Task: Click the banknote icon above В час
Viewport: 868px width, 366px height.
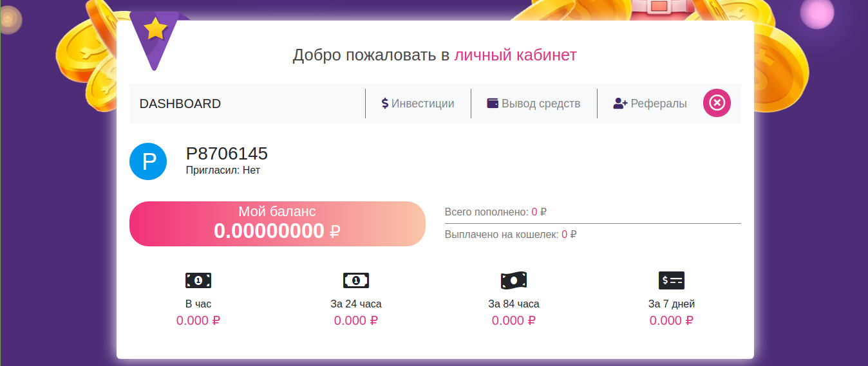Action: click(x=198, y=280)
